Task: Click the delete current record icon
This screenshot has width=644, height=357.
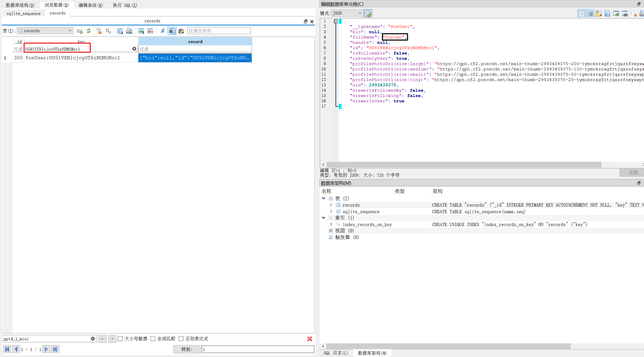Action: tap(150, 31)
